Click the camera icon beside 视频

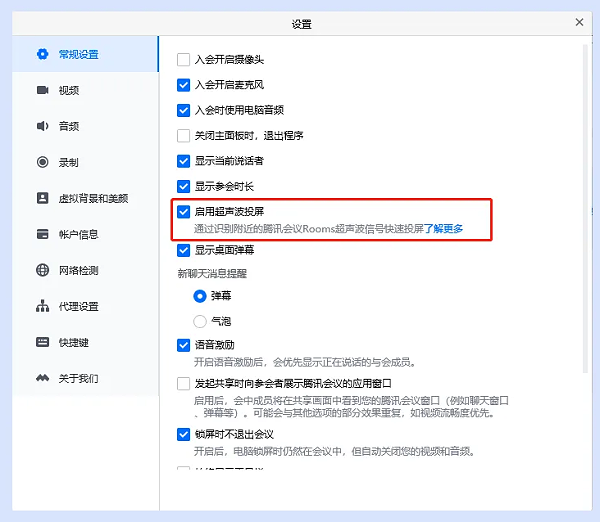click(x=42, y=90)
